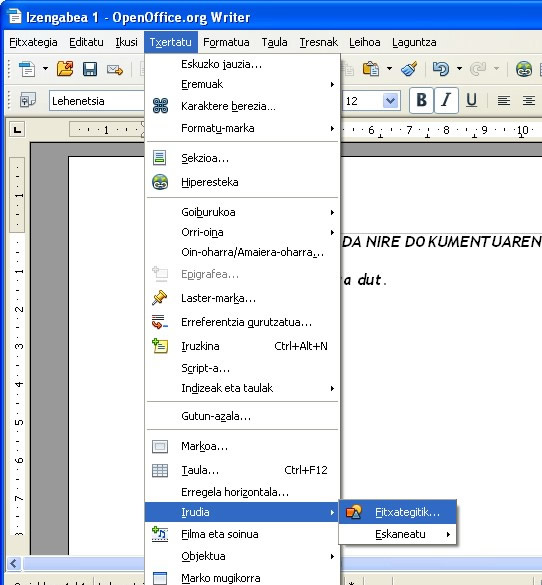Click the Undo arrow icon
The height and width of the screenshot is (585, 542).
(x=441, y=69)
